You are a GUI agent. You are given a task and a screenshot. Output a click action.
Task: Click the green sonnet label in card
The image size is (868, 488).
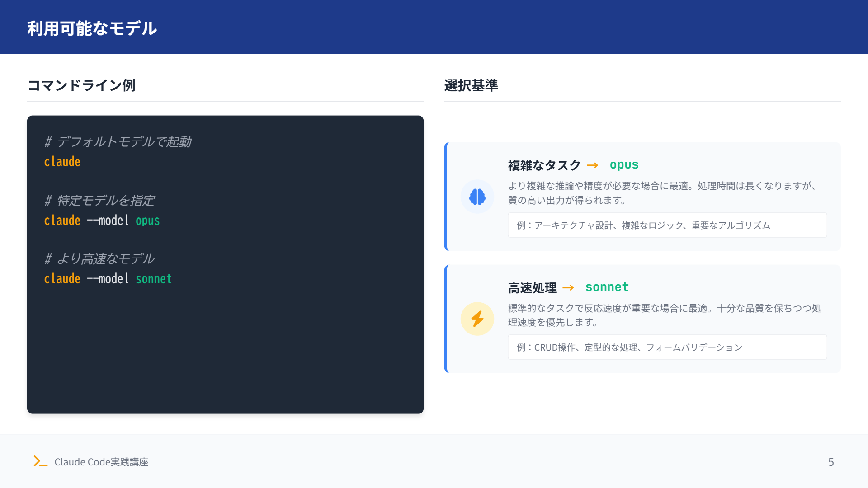tap(607, 287)
